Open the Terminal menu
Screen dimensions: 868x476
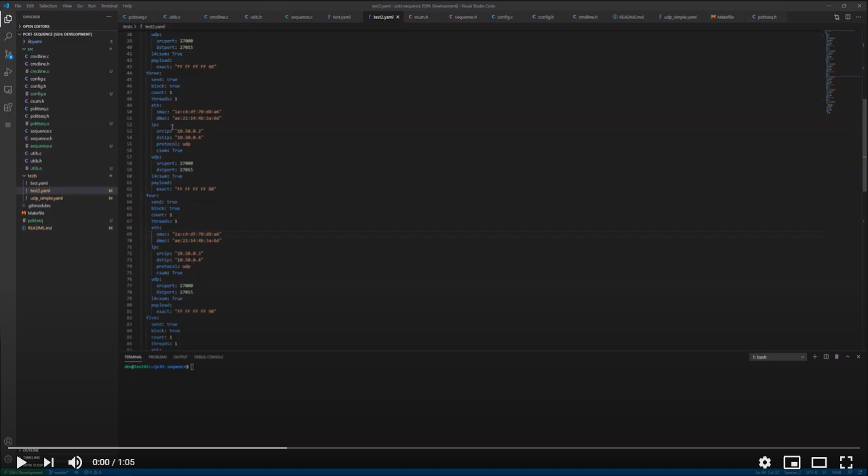[109, 5]
